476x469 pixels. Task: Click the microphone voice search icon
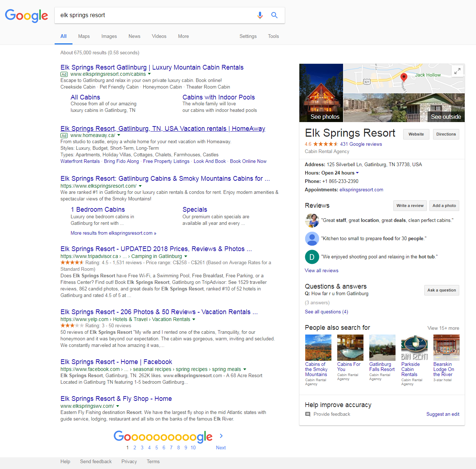tap(260, 15)
